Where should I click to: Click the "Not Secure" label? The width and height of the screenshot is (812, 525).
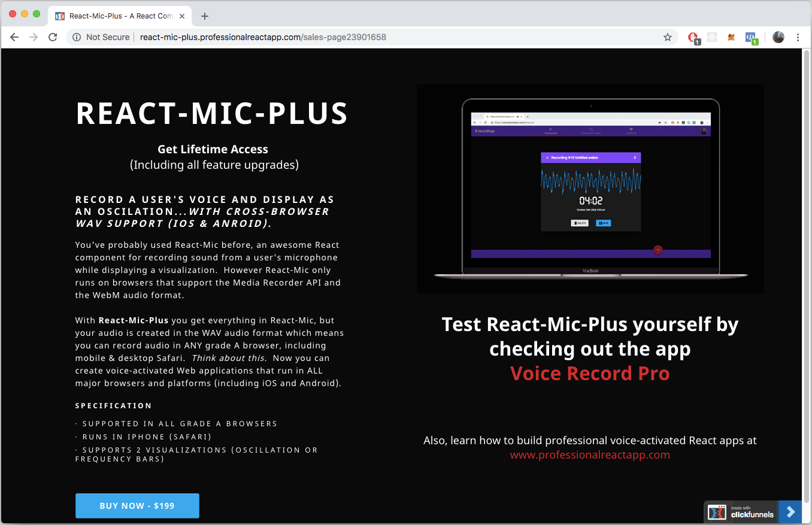pos(108,37)
